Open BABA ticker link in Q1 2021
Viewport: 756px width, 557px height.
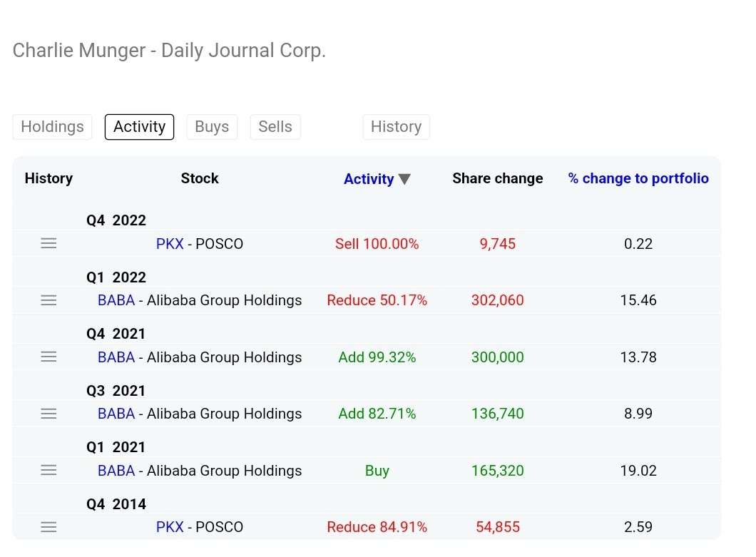(116, 471)
